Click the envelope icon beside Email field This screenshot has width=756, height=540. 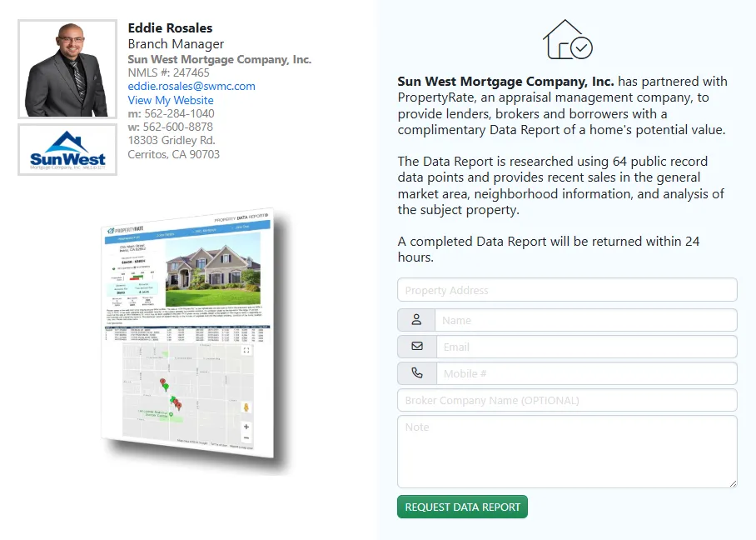coord(417,347)
